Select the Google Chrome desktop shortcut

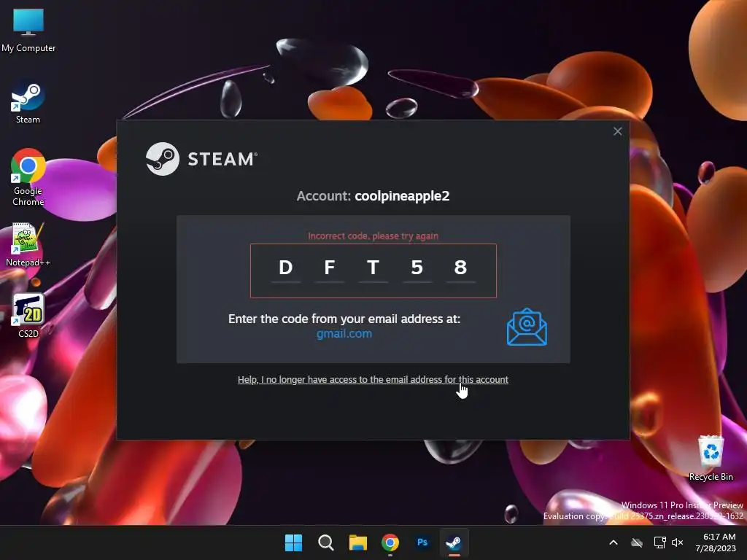pyautogui.click(x=28, y=177)
